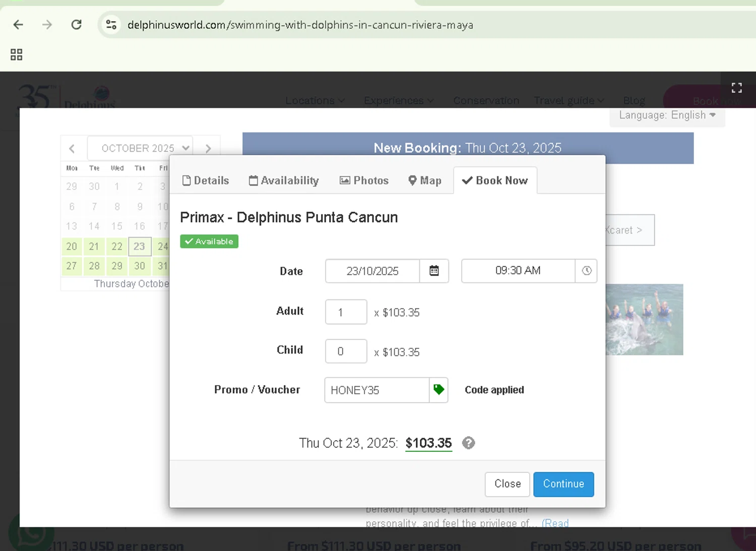The height and width of the screenshot is (551, 756).
Task: Select October 20 on calendar
Action: 72,247
